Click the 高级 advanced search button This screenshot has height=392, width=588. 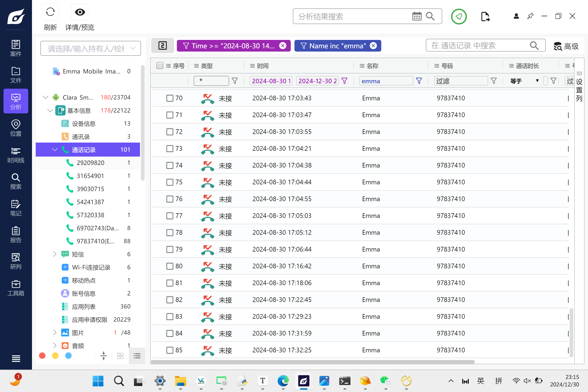pyautogui.click(x=566, y=46)
